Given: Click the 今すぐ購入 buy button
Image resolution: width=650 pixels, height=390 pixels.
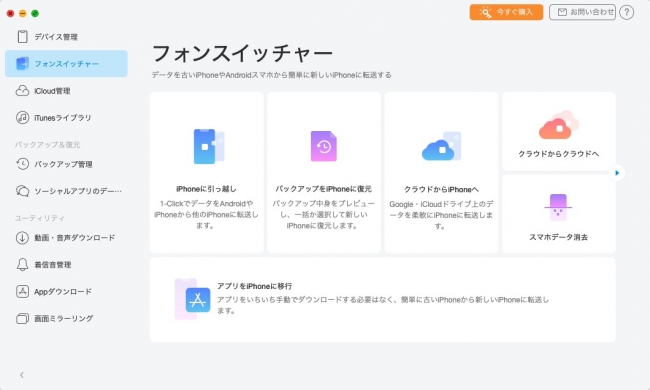Looking at the screenshot, I should click(506, 12).
